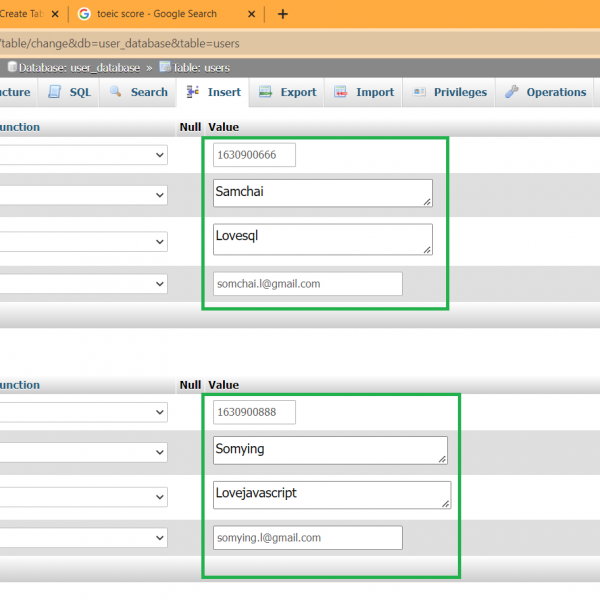The image size is (600, 600).
Task: Click the Lovesql text area
Action: (x=322, y=238)
